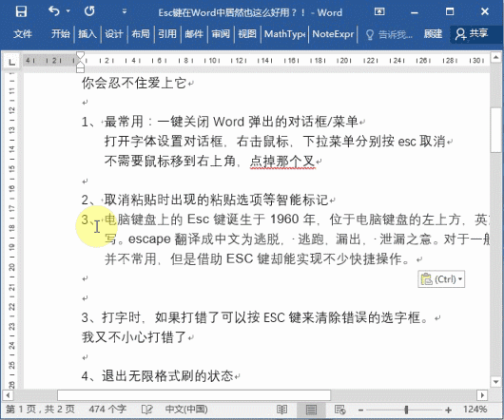The image size is (504, 420).
Task: Click the vertical scrollbar thumb
Action: (496, 130)
